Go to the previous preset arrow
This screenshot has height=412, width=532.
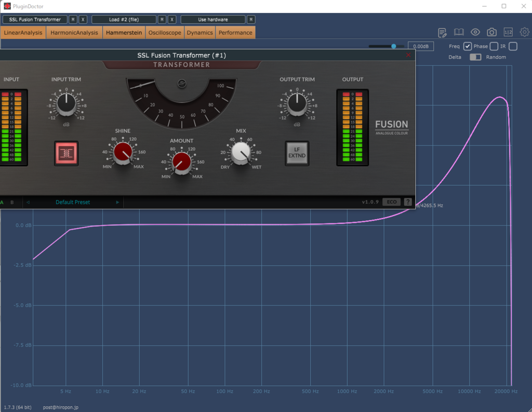point(28,202)
